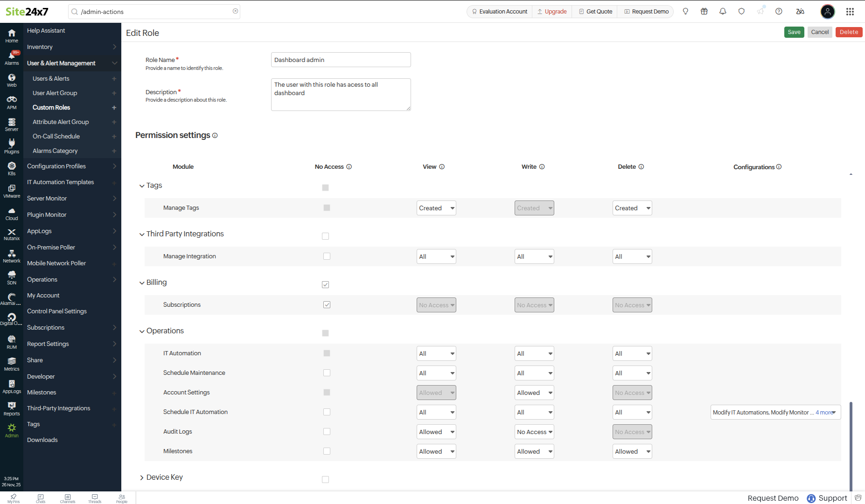865x504 pixels.
Task: Uncheck the Billing No Access checkbox
Action: (x=325, y=284)
